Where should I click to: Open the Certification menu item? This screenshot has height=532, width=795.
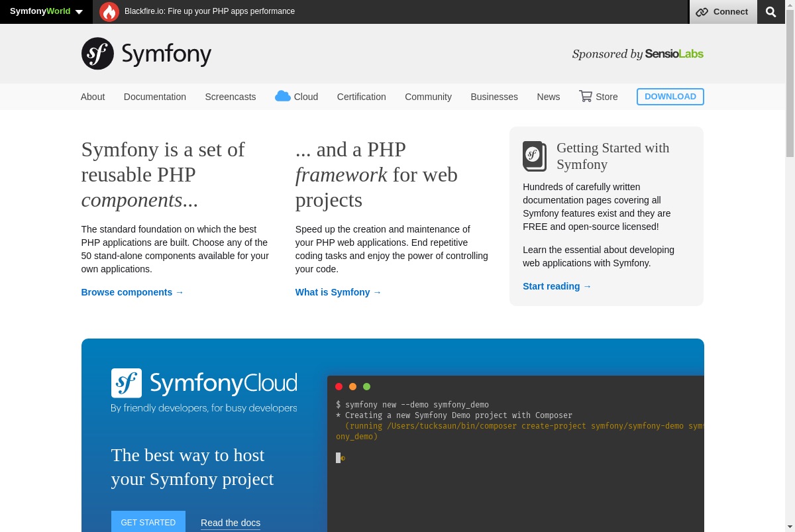[362, 97]
